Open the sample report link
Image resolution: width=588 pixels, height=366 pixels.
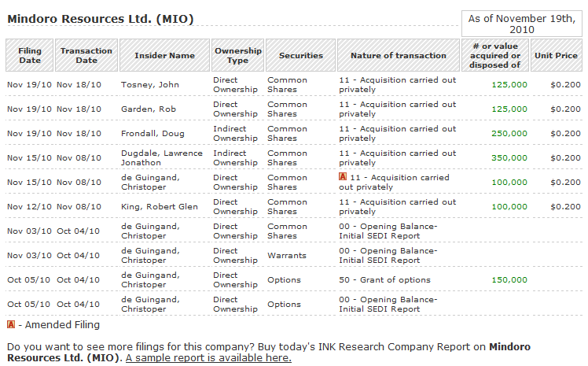tap(208, 358)
